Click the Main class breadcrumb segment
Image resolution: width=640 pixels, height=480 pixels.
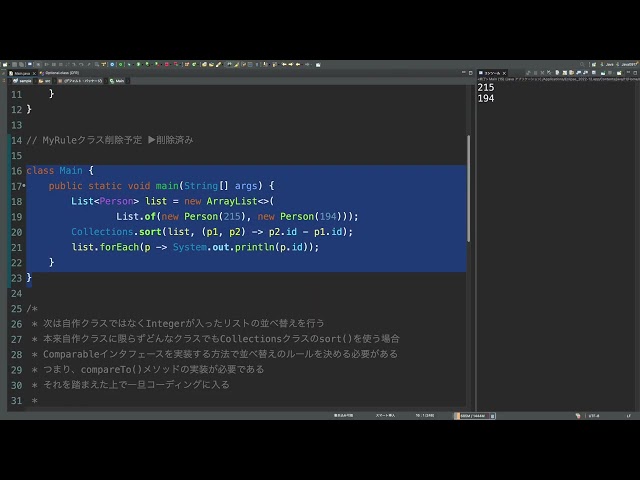point(118,81)
